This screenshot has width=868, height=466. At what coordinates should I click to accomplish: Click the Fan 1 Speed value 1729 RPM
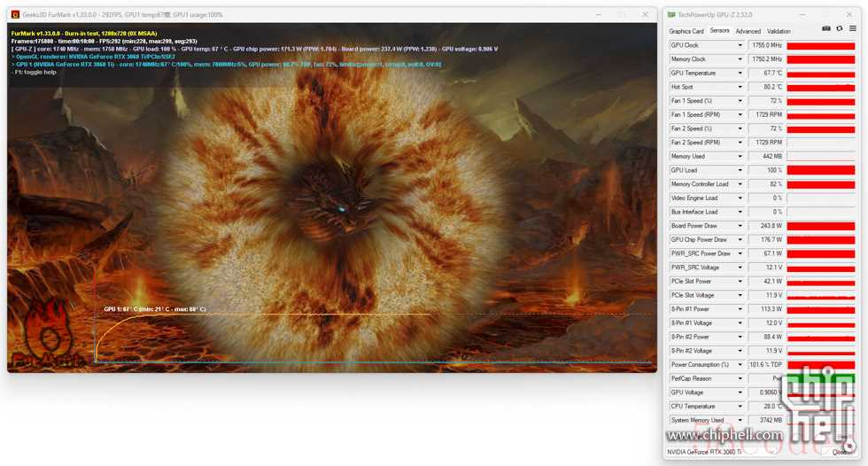click(765, 114)
